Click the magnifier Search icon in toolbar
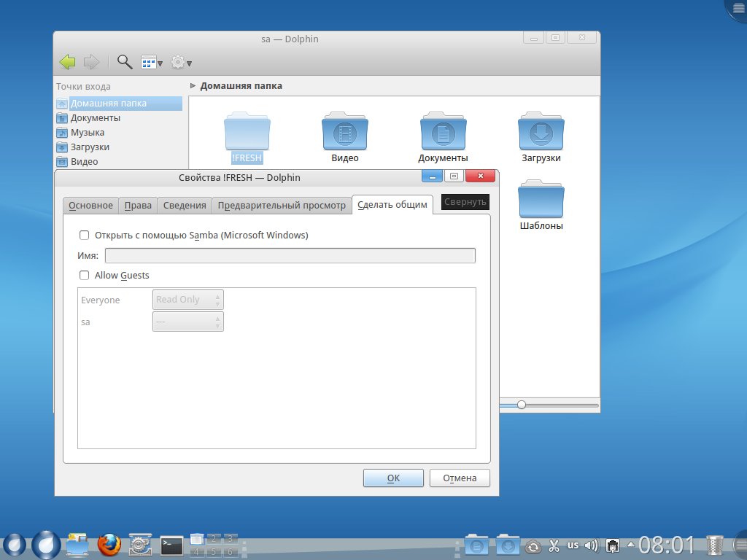The image size is (747, 560). pos(125,62)
